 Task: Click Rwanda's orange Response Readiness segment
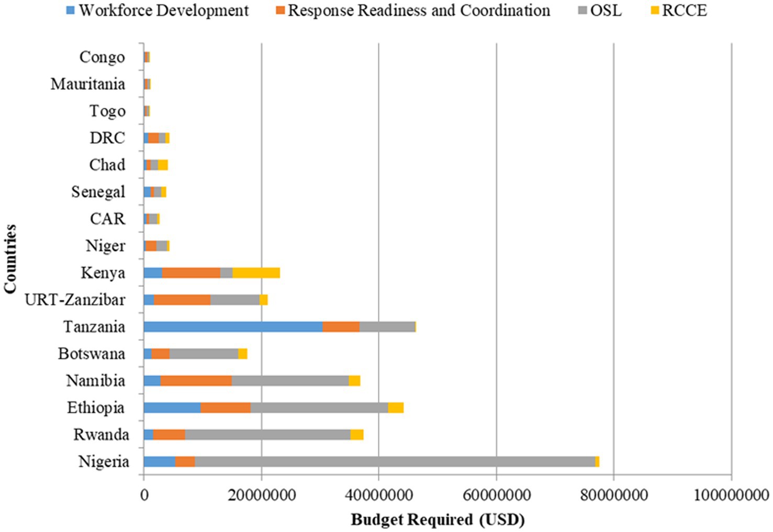[169, 434]
